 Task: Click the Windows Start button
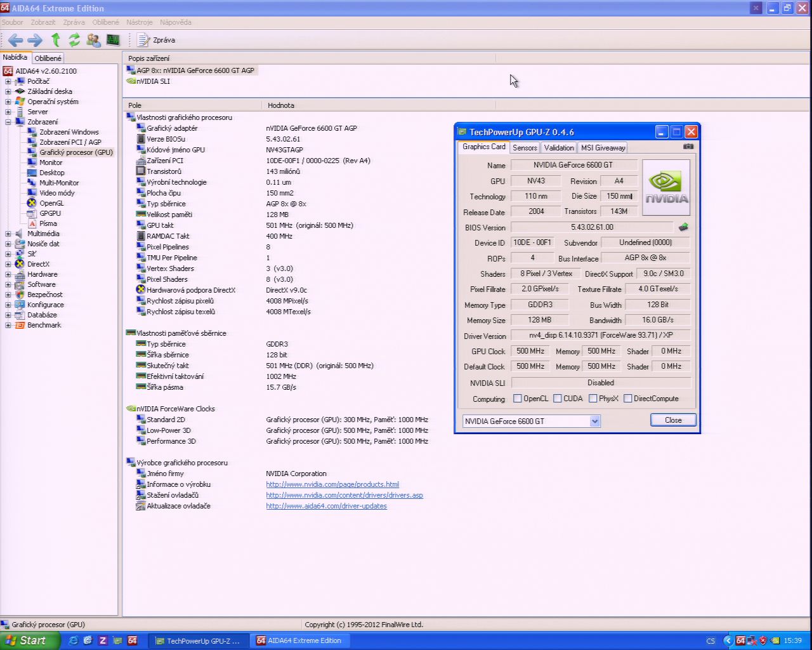pos(30,640)
